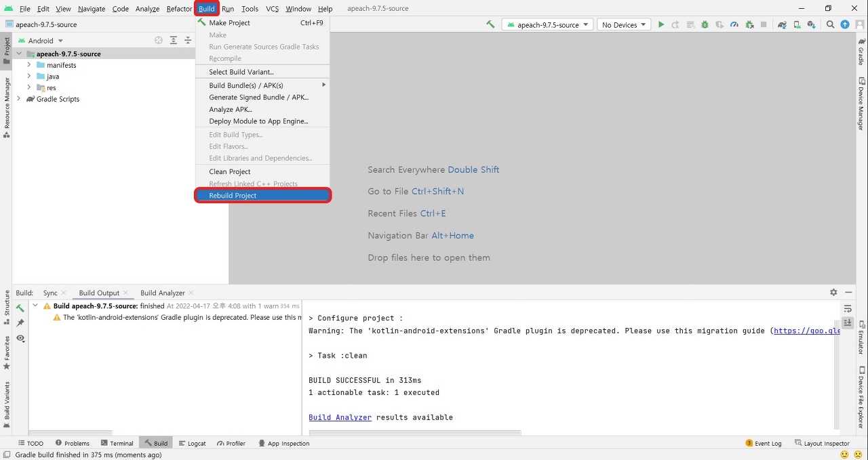Screen dimensions: 868x460
Task: Toggle the Emulator right sidebar button
Action: click(x=861, y=339)
